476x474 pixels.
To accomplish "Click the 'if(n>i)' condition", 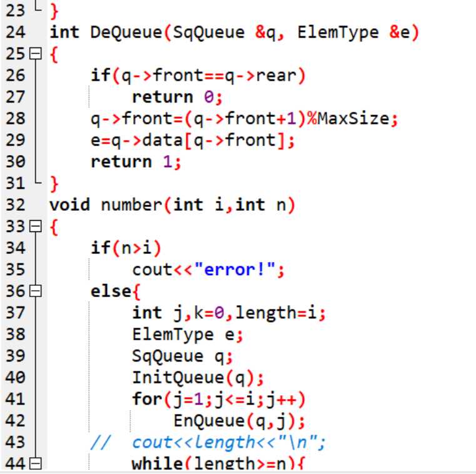I will click(126, 248).
